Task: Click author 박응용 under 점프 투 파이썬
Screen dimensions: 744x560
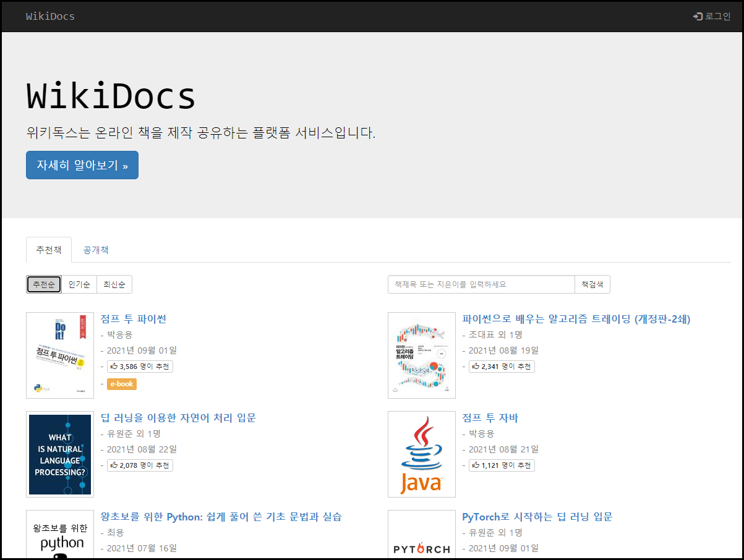Action: tap(120, 334)
